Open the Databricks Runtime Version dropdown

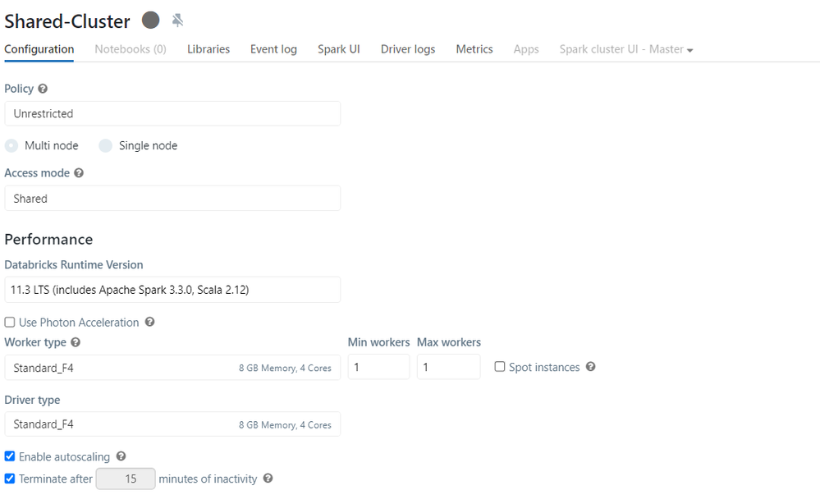172,290
